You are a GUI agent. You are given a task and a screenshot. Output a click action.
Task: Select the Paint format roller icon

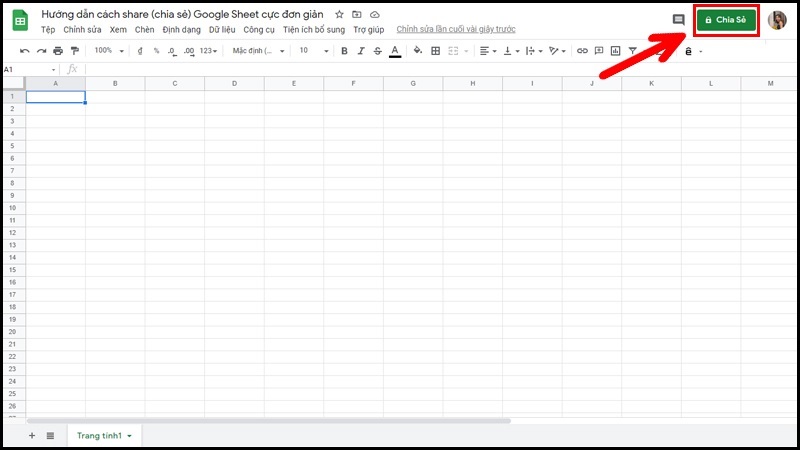pos(74,51)
